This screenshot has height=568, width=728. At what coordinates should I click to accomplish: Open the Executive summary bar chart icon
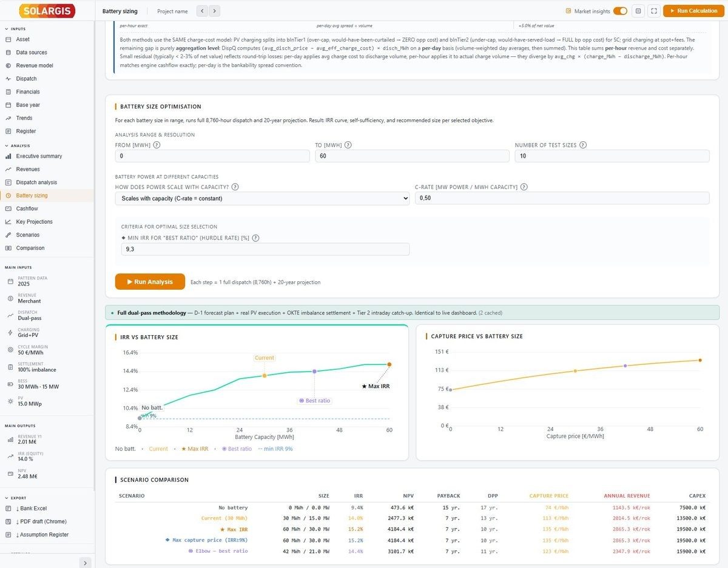click(8, 156)
